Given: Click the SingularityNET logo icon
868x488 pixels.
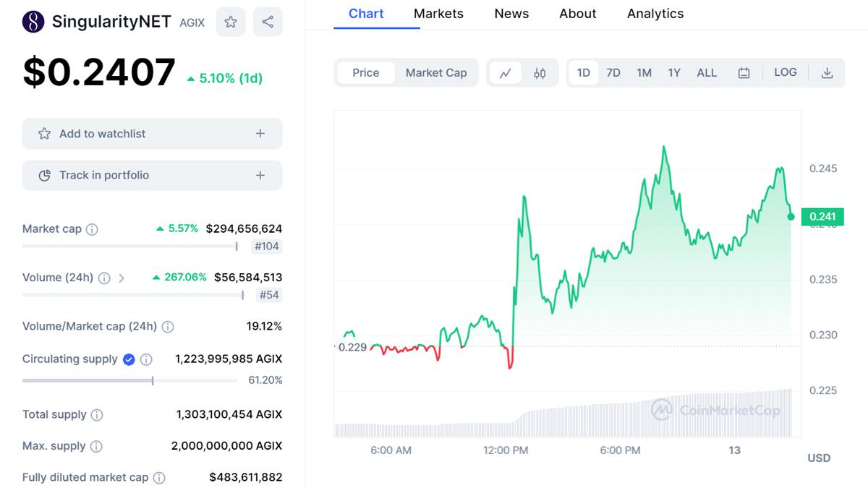Looking at the screenshot, I should (x=33, y=22).
